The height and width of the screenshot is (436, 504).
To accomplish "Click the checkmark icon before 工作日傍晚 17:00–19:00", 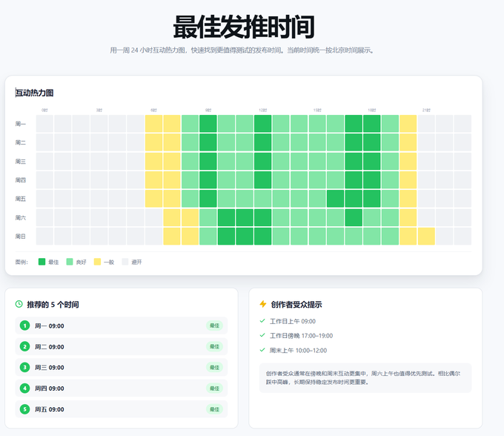I will tap(262, 335).
